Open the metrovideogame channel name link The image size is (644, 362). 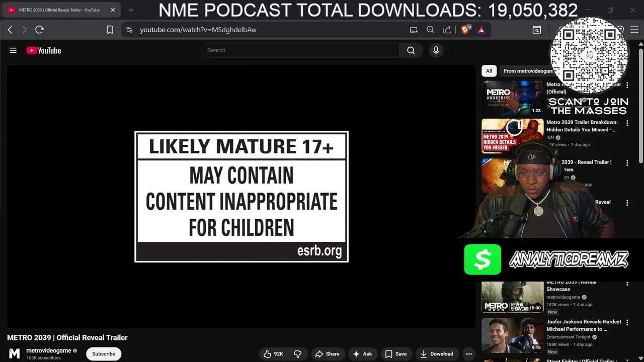(x=49, y=350)
